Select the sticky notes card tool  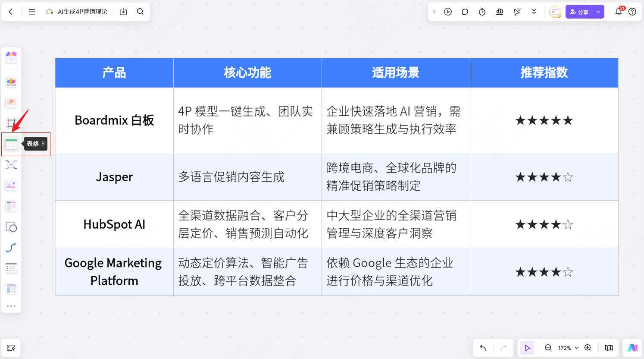click(11, 82)
